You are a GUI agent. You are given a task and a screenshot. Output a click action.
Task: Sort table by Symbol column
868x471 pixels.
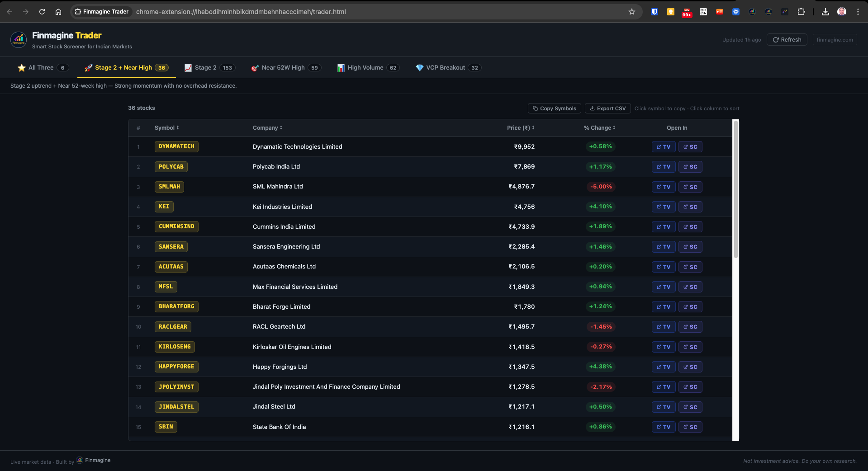coord(166,128)
